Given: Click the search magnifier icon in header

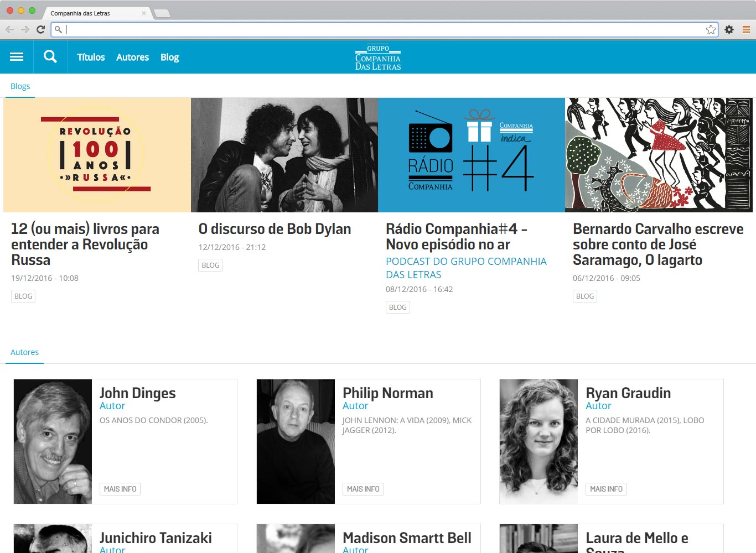Looking at the screenshot, I should pos(50,57).
